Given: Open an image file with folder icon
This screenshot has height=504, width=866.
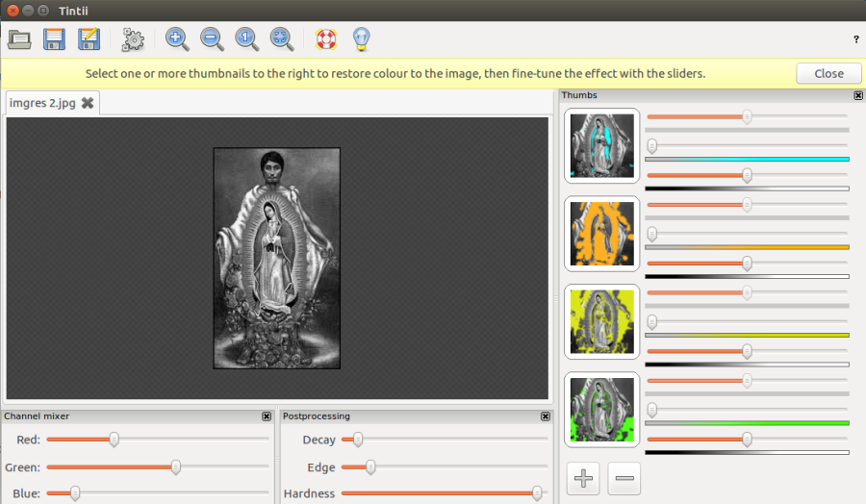Looking at the screenshot, I should (19, 39).
